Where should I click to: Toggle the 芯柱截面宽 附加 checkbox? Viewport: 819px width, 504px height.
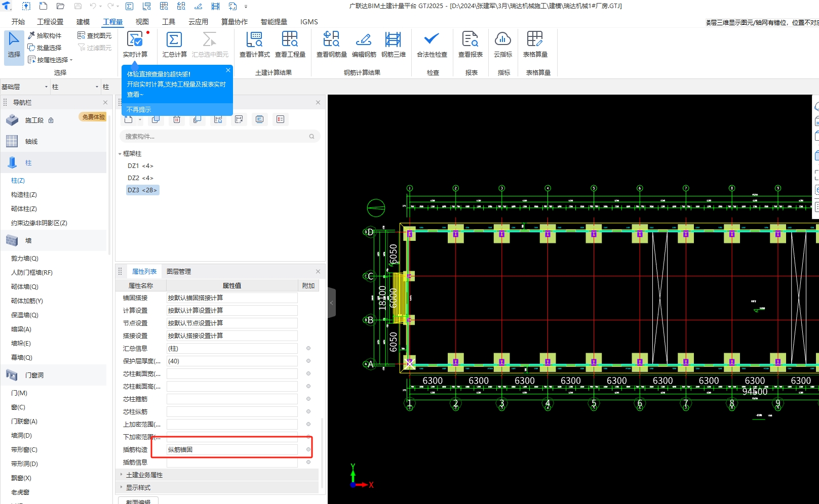point(308,373)
